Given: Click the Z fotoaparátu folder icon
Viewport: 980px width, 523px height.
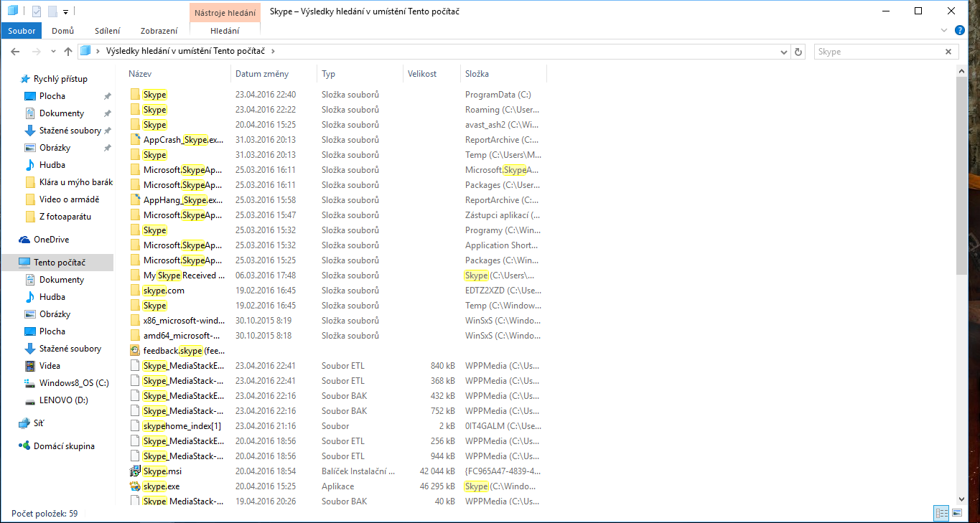Looking at the screenshot, I should coord(30,217).
